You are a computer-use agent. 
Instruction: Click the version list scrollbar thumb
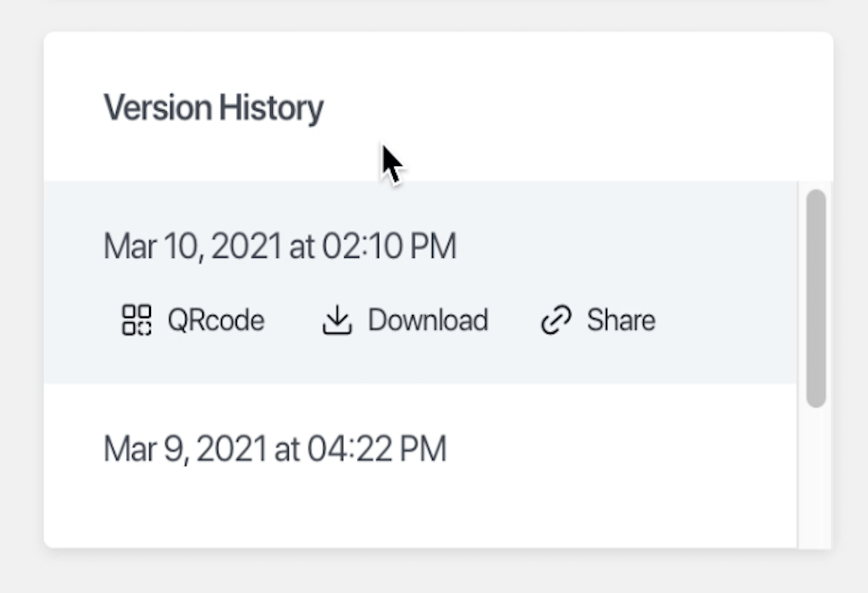click(x=816, y=299)
